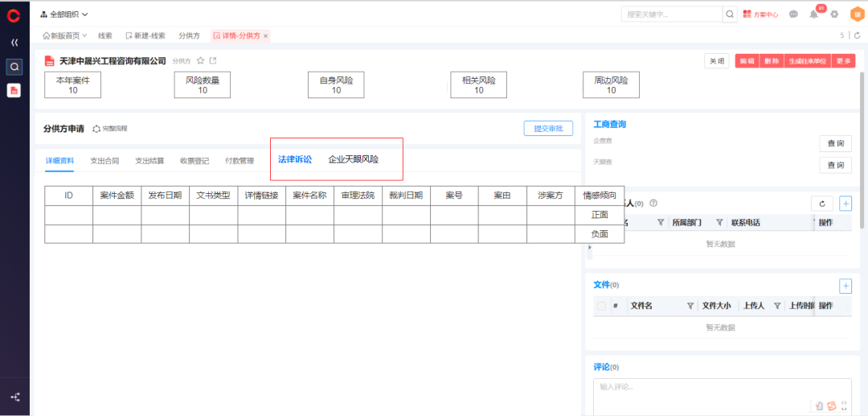Open the settings gear icon
Screen dimensions: 868x416
click(x=834, y=14)
